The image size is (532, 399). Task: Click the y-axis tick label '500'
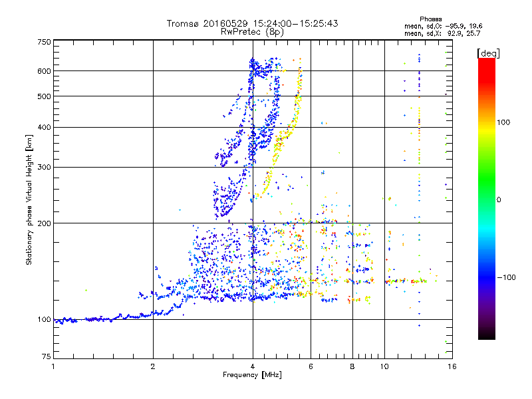pos(44,96)
